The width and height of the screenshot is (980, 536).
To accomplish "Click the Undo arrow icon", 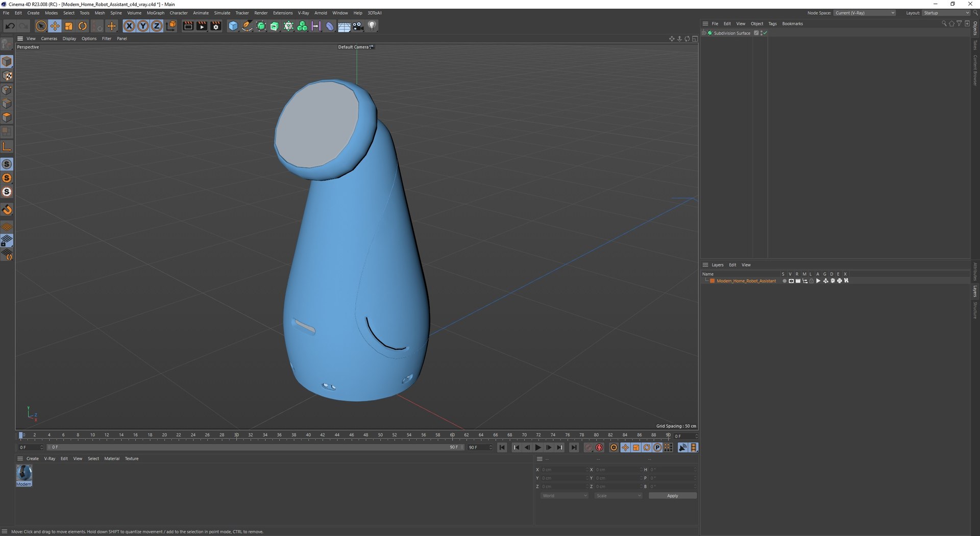I will click(10, 26).
